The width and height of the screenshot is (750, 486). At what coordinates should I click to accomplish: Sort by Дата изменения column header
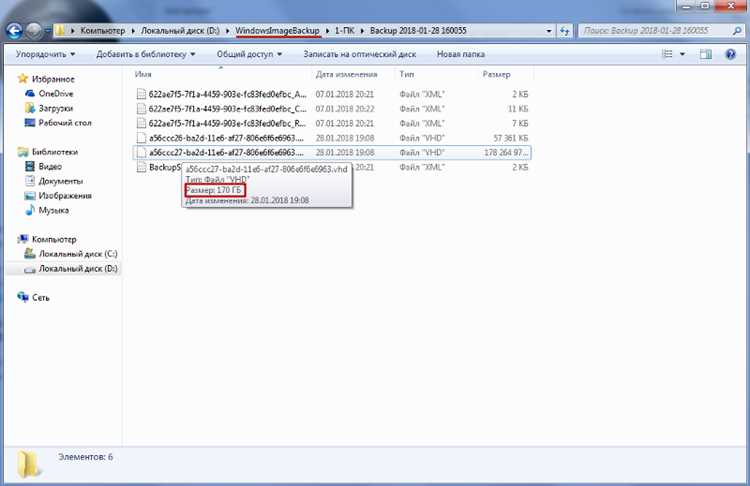pos(346,75)
